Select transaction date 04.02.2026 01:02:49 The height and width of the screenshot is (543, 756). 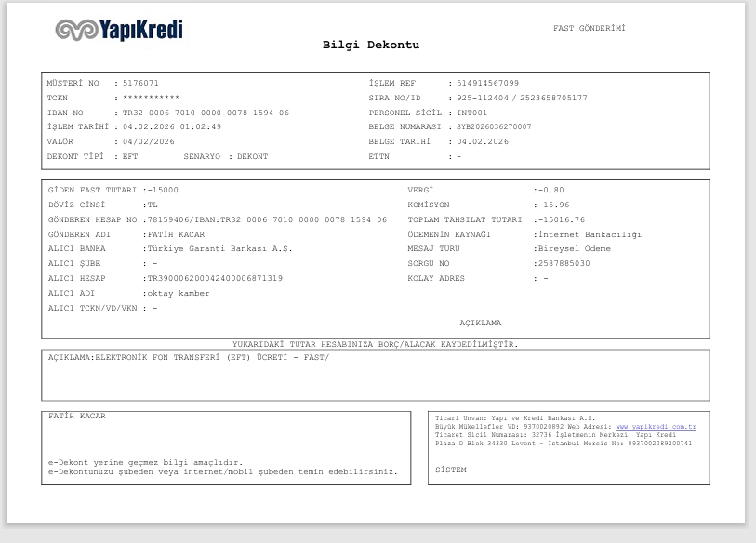tap(172, 126)
